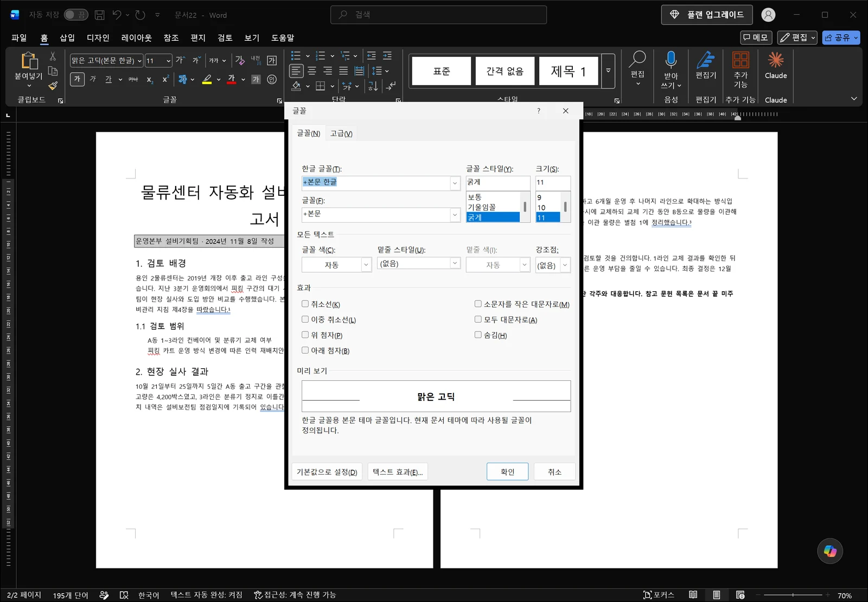Expand the styles gallery
The height and width of the screenshot is (602, 868).
point(608,71)
